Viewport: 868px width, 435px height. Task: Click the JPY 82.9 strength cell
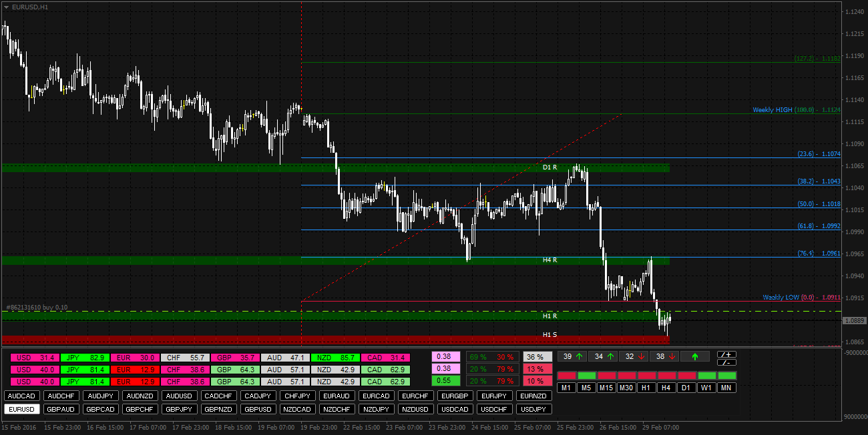pos(85,358)
